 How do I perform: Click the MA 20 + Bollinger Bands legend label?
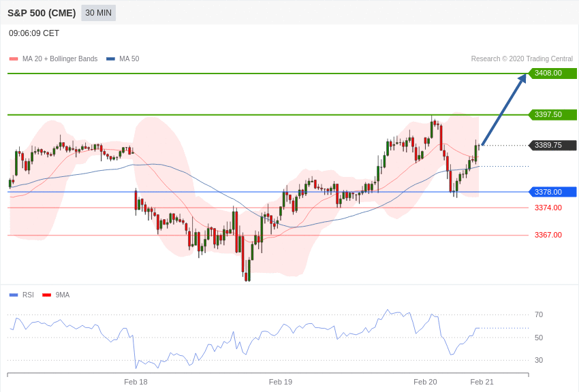(60, 59)
